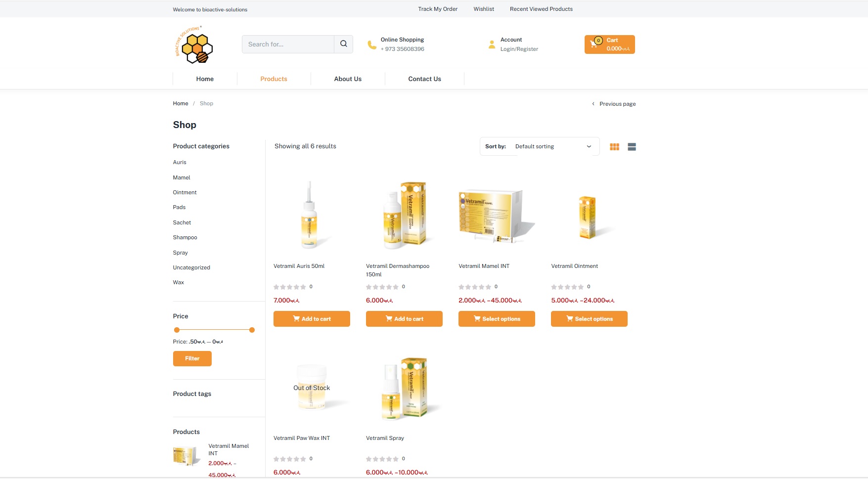This screenshot has height=479, width=868.
Task: Open Vetramil Paw Wax out-of-stock image
Action: pos(312,388)
